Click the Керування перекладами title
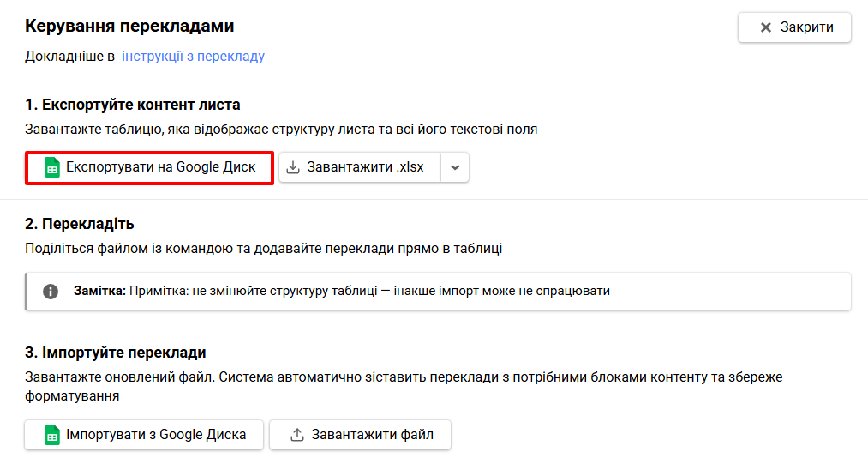The image size is (868, 464). point(129,26)
